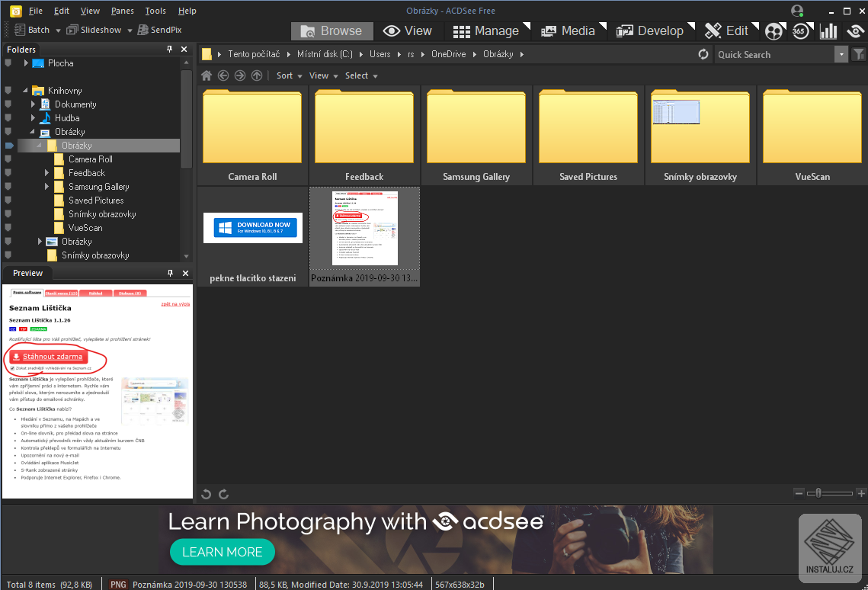This screenshot has height=590, width=868.
Task: Select the pekne tlacitko stazeni thumbnail
Action: coord(252,228)
